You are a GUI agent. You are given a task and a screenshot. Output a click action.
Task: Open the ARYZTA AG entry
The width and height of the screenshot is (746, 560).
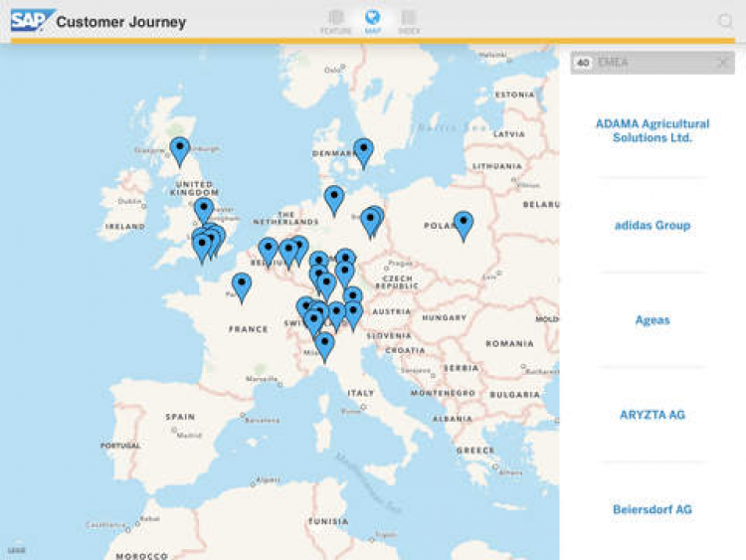(x=653, y=415)
